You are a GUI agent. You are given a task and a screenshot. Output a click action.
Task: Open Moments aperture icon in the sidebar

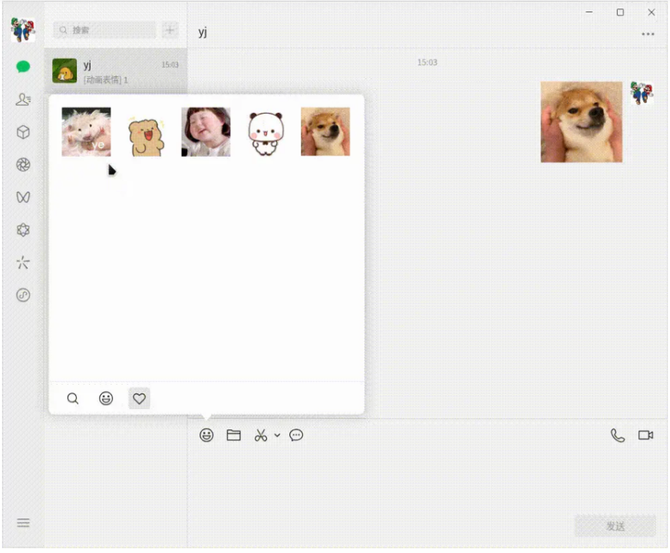click(23, 165)
